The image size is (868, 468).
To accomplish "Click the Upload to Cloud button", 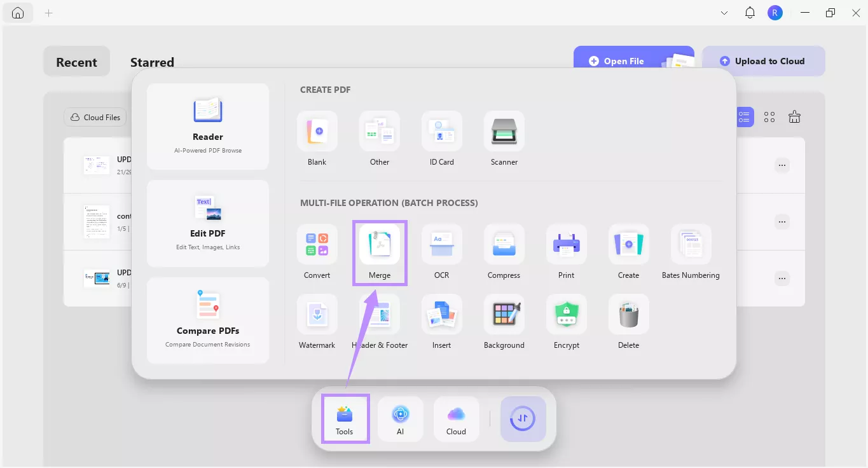I will click(x=763, y=61).
